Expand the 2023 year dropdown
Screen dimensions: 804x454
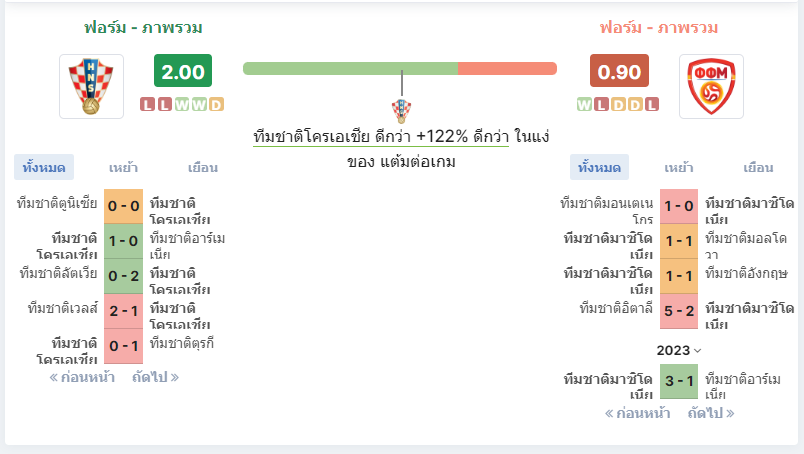pyautogui.click(x=679, y=350)
